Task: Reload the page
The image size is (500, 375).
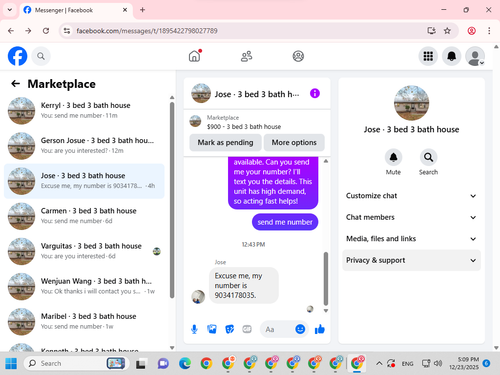Action: pyautogui.click(x=46, y=31)
